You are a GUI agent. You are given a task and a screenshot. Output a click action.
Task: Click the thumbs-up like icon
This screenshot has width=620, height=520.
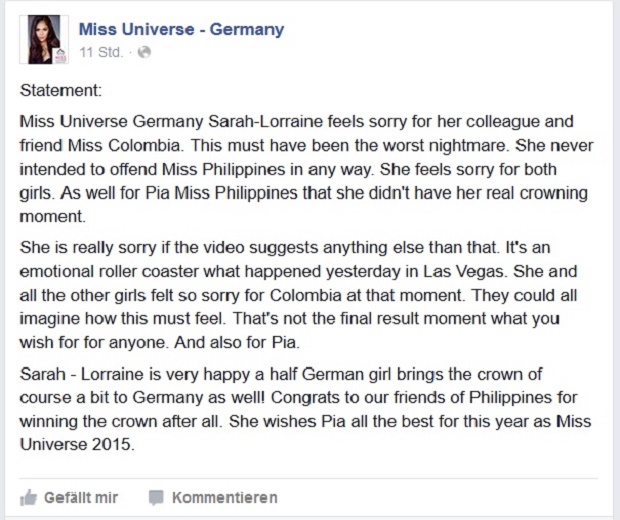(x=28, y=497)
